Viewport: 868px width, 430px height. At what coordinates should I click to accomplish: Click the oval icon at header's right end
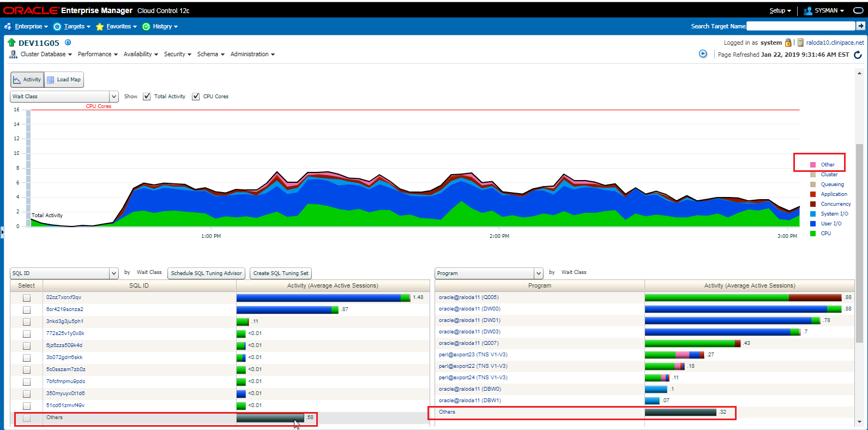[x=858, y=10]
